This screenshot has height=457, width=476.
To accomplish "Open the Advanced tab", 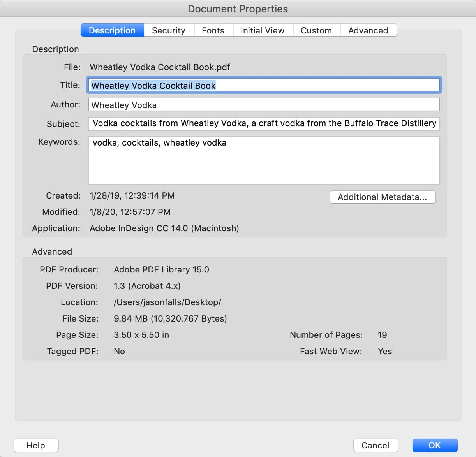I will [368, 30].
